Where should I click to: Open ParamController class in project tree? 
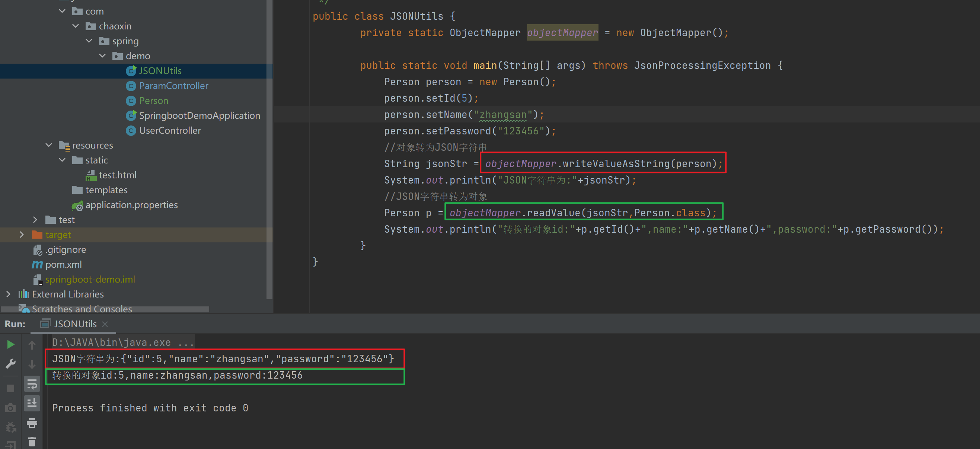click(173, 86)
